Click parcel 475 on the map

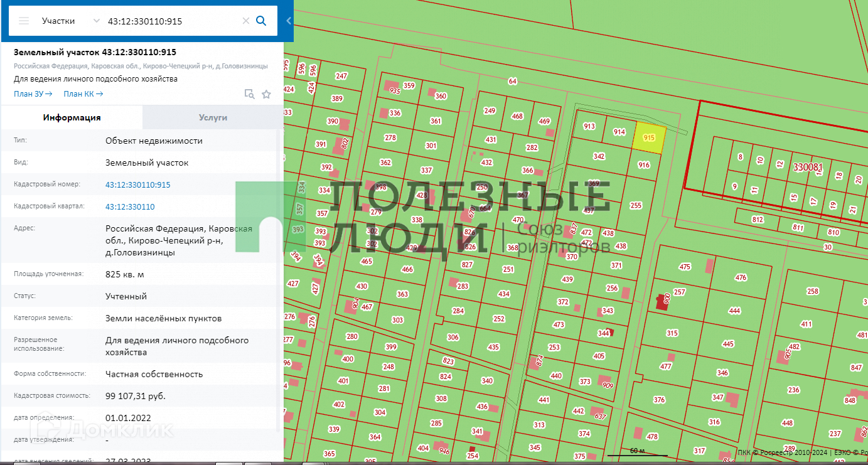coord(685,267)
